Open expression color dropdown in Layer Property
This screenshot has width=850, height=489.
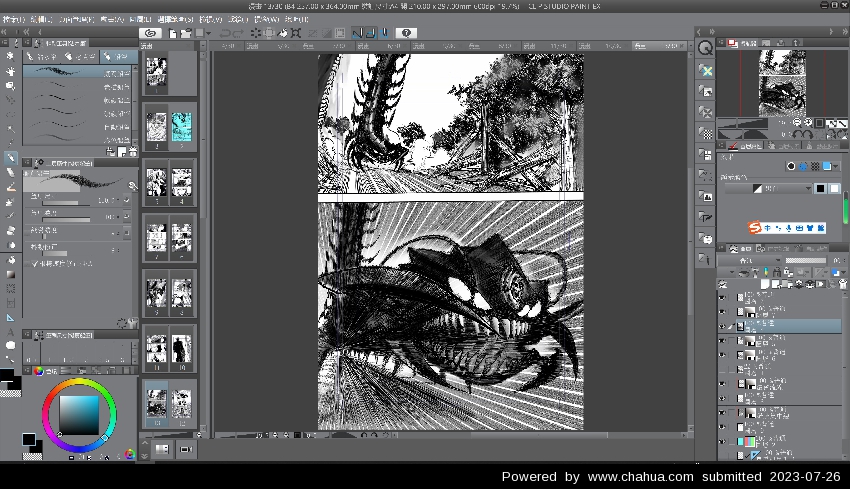[x=768, y=188]
